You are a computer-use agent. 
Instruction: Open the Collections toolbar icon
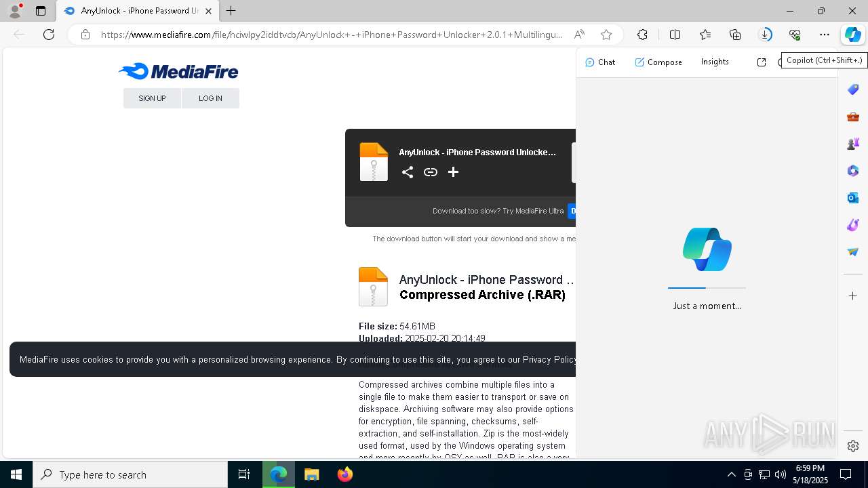tap(735, 35)
